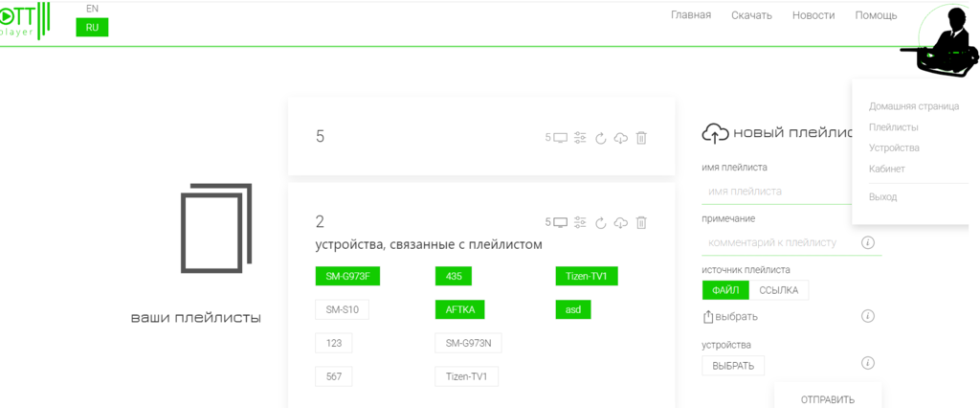Select ФАЙЛ as playlist source
The width and height of the screenshot is (980, 408).
pos(725,290)
